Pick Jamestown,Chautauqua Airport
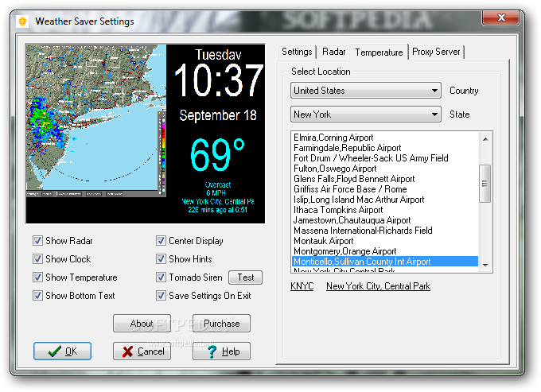The width and height of the screenshot is (541, 392). (x=385, y=220)
